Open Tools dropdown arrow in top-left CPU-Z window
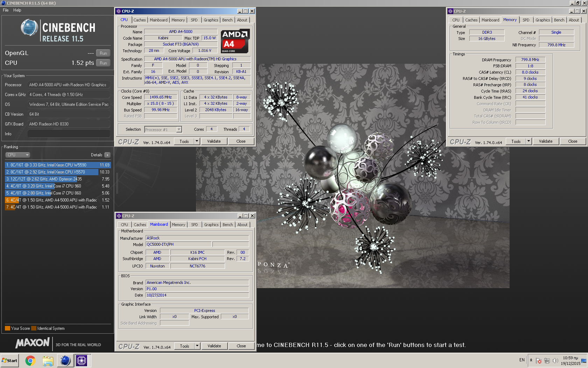Viewport: 588px width, 368px height. click(x=197, y=142)
